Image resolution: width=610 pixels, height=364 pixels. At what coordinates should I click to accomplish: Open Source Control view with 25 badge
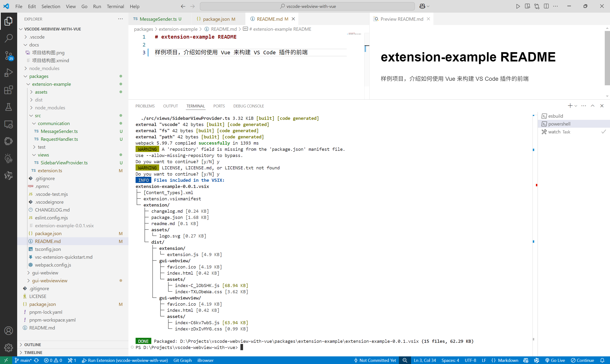(x=9, y=56)
